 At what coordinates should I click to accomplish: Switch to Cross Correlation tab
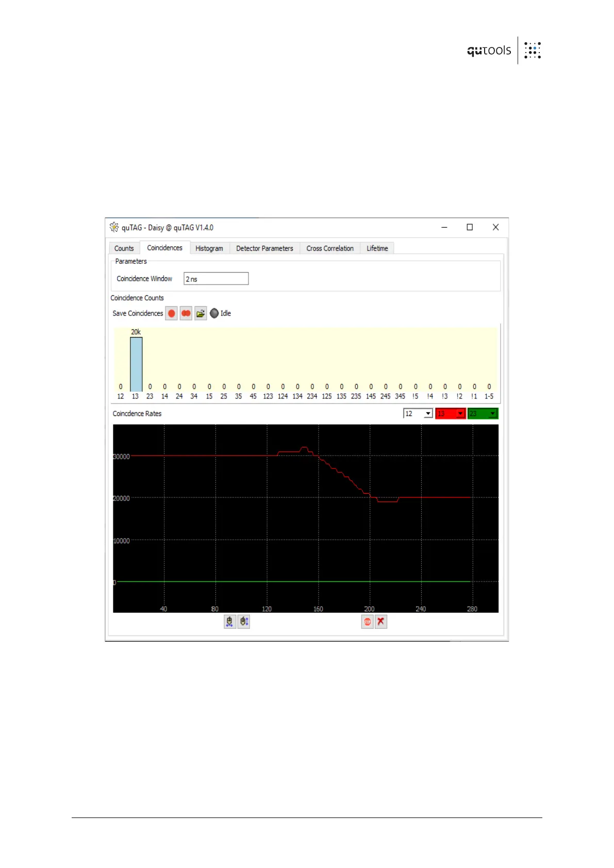(x=330, y=248)
